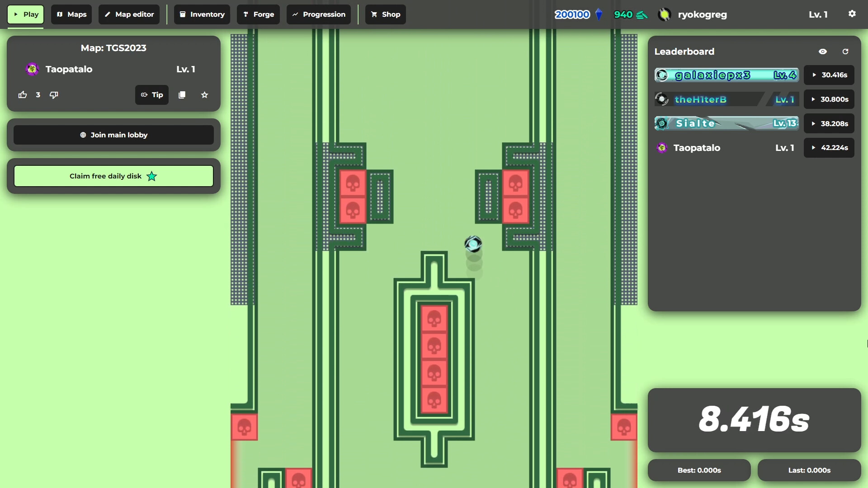Open the Forge

point(258,14)
